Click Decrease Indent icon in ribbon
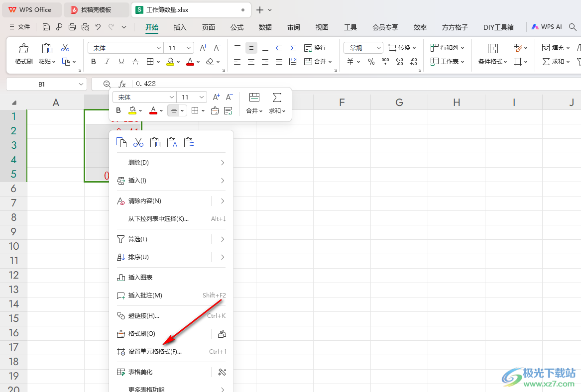Screen dimensions: 581x392 [279, 48]
